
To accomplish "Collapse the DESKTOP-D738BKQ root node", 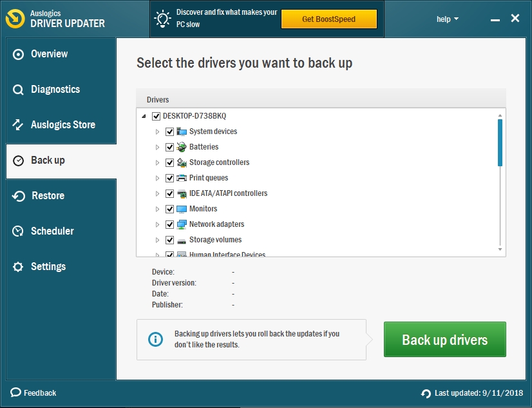I will coord(144,117).
